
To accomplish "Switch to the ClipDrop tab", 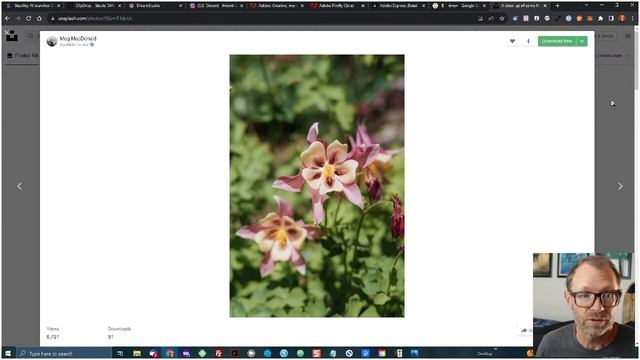I will click(95, 6).
